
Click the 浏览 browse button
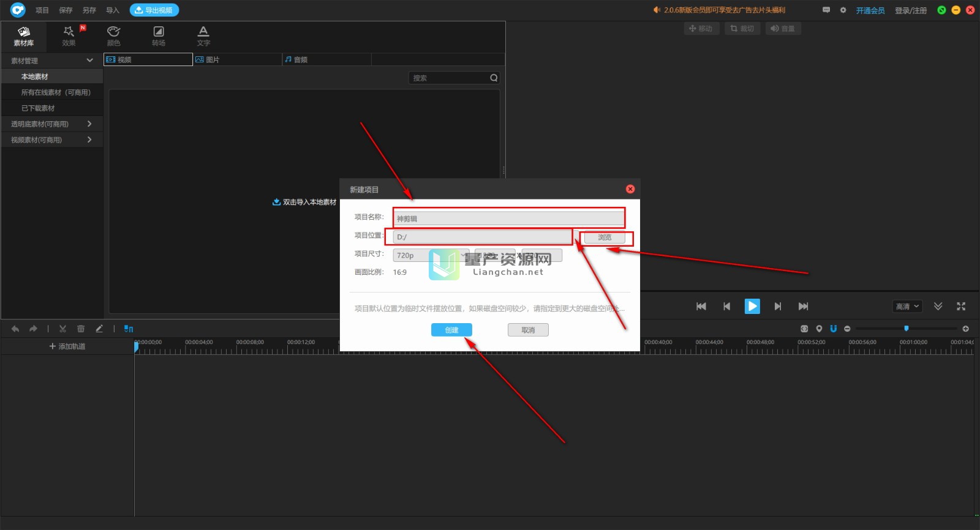(605, 237)
